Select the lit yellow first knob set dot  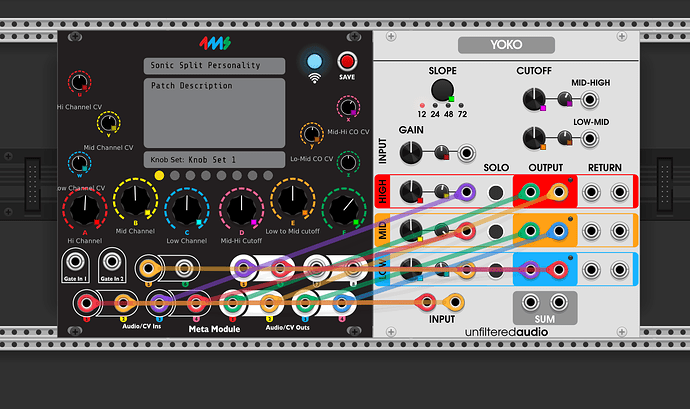159,176
